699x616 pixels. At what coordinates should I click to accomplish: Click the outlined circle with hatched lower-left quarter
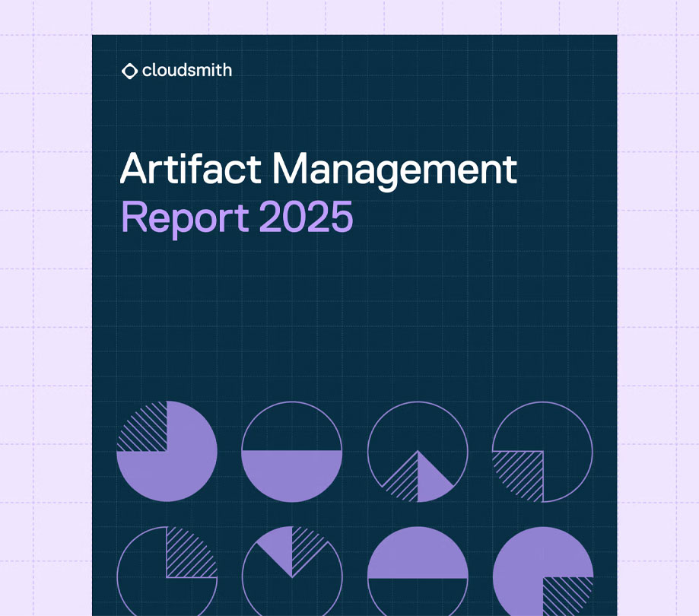542,452
